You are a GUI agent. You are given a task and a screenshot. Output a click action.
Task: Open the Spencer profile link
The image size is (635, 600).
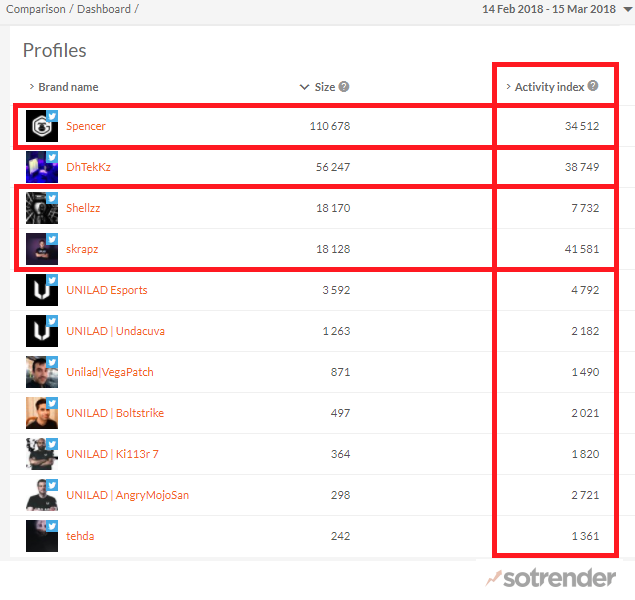point(86,126)
